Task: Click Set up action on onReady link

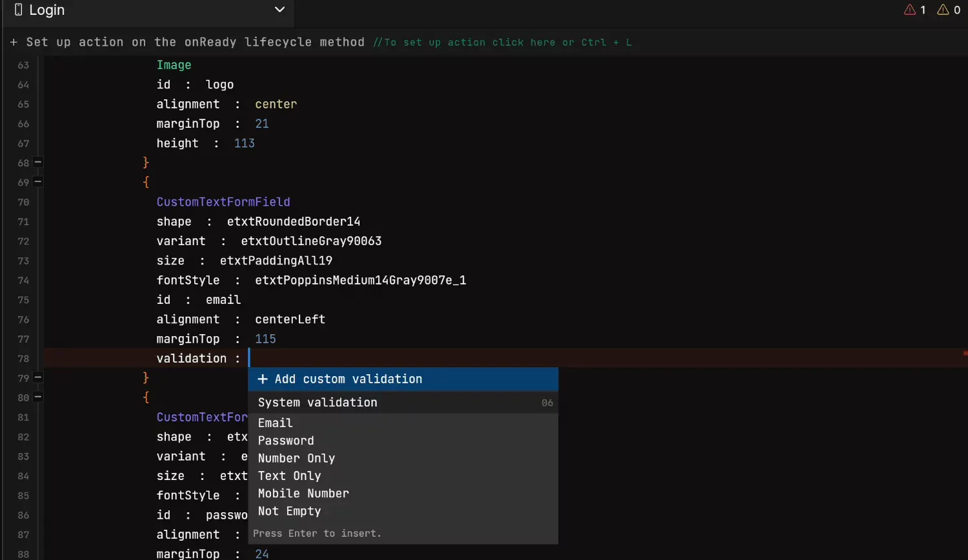Action: click(195, 43)
